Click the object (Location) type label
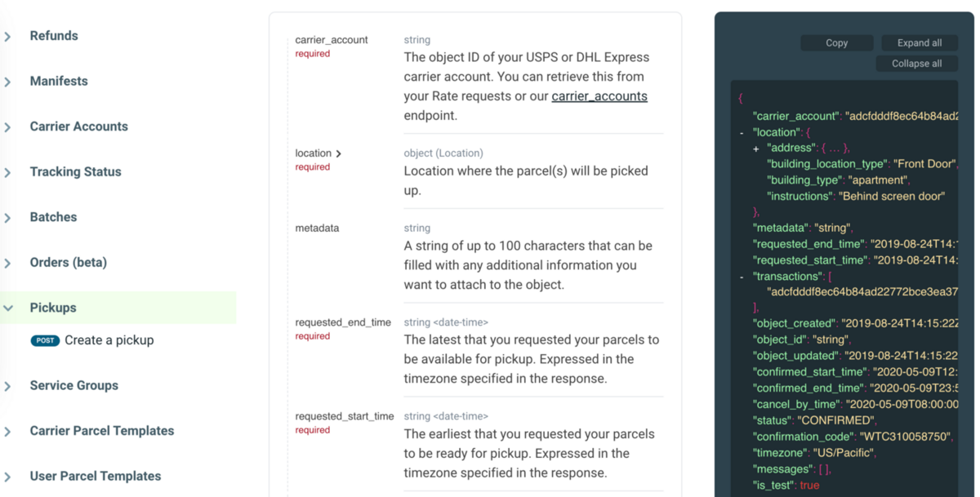The image size is (980, 497). (443, 153)
